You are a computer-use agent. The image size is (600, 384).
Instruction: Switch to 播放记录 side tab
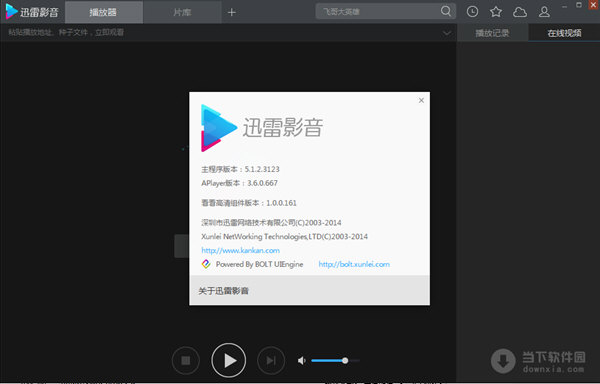pos(492,33)
